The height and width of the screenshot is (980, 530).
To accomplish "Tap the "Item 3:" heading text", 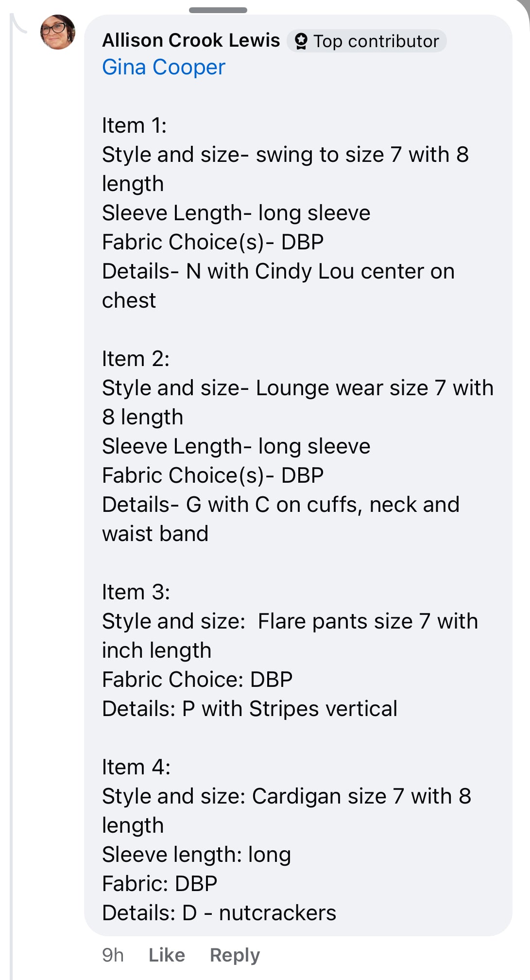I will pyautogui.click(x=136, y=592).
